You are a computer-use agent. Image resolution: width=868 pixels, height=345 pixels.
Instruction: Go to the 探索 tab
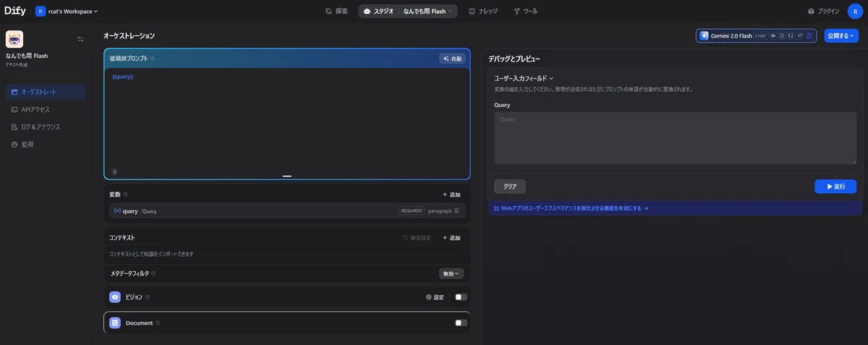337,12
